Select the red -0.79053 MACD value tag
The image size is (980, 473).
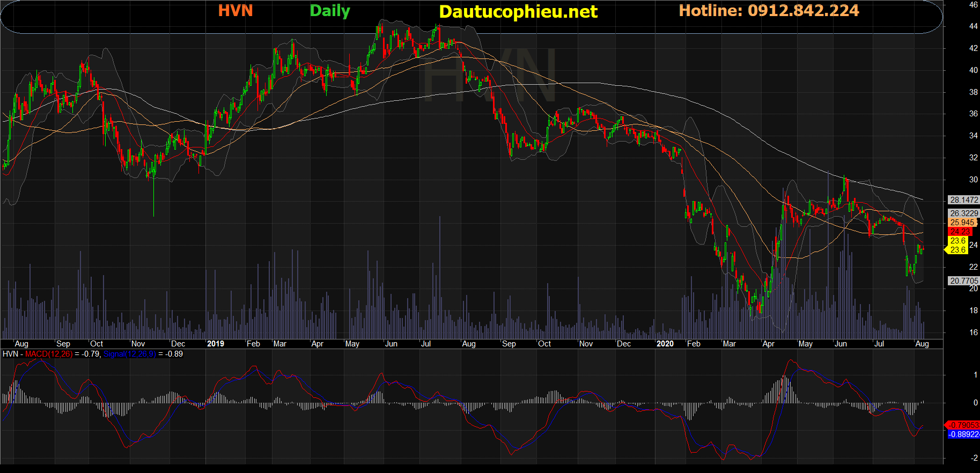coord(963,425)
